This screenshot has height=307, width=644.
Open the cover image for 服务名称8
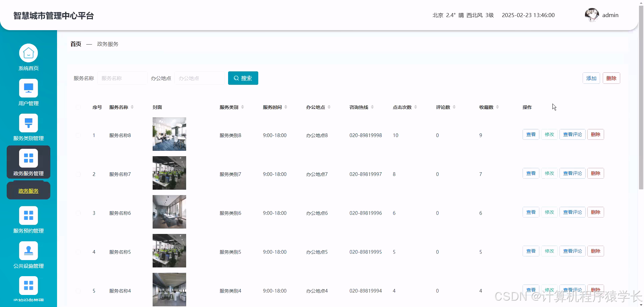pyautogui.click(x=169, y=134)
